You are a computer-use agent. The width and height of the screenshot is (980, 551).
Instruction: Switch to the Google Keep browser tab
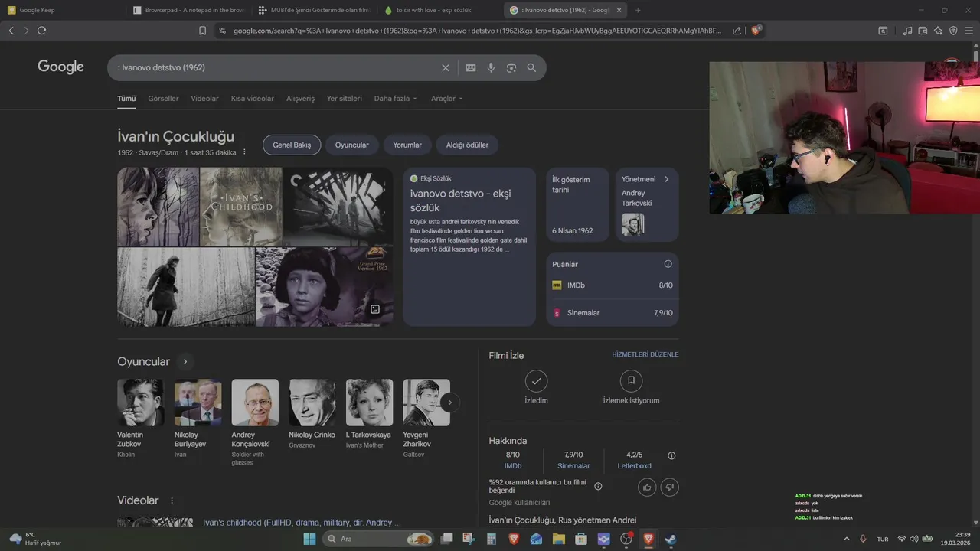[x=61, y=10]
